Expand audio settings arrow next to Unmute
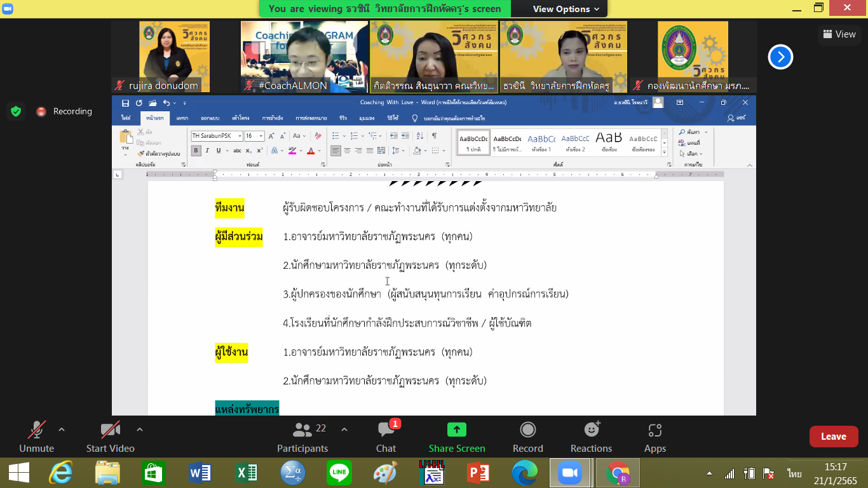The width and height of the screenshot is (868, 488). [x=62, y=430]
